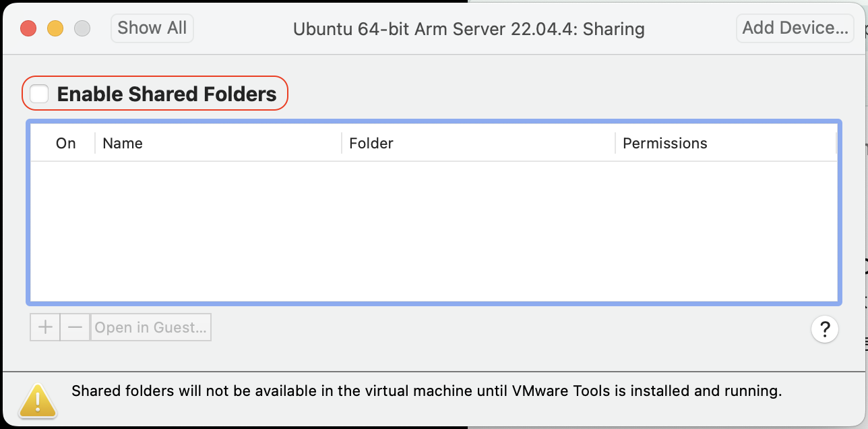Open help via question mark icon
The height and width of the screenshot is (429, 868).
click(825, 330)
